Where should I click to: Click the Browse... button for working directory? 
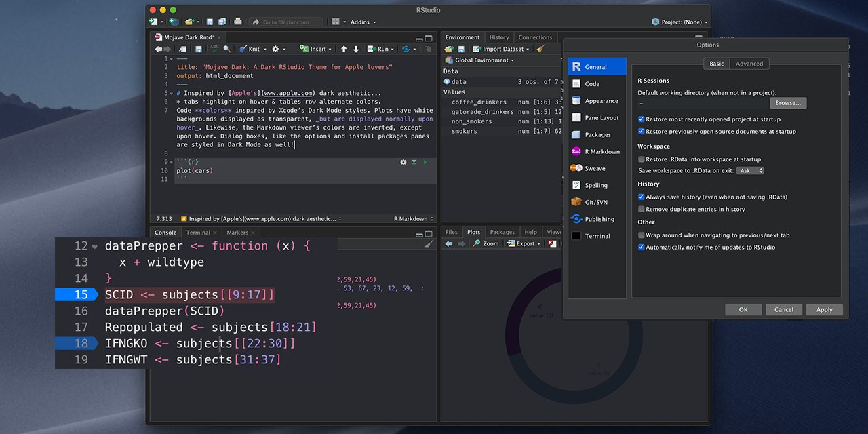tap(788, 103)
